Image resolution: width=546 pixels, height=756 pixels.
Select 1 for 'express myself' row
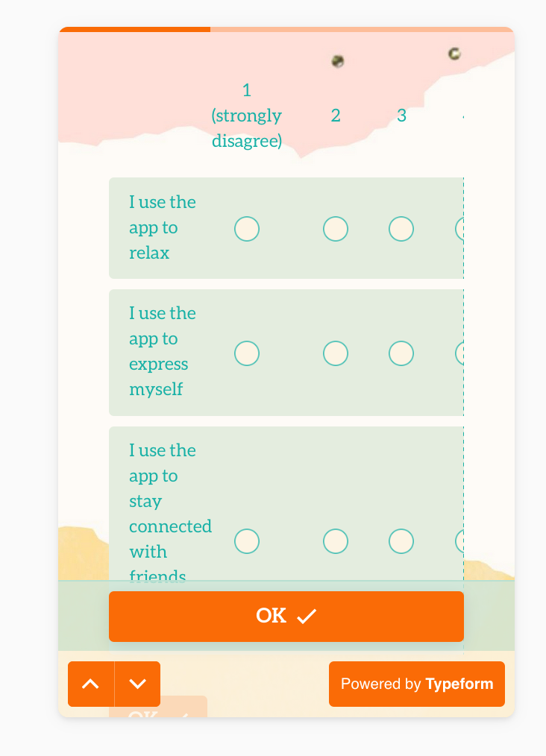247,353
